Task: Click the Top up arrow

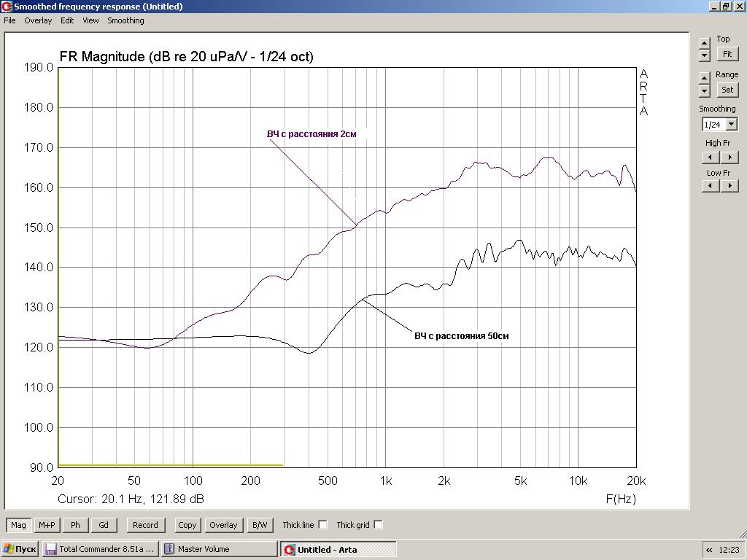Action: [705, 43]
